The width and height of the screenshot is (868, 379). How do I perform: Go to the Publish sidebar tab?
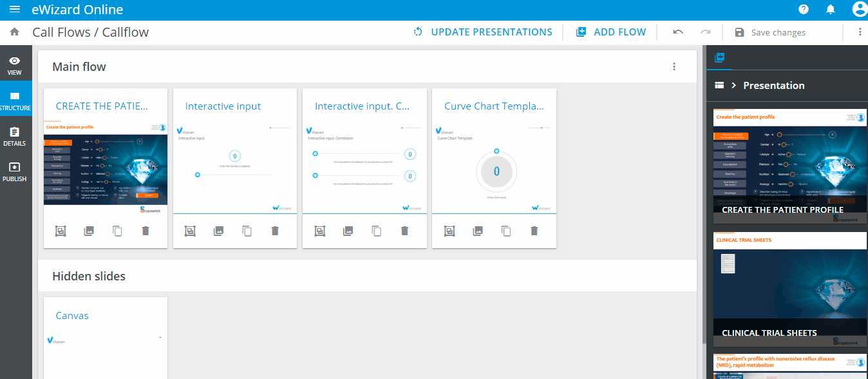pyautogui.click(x=15, y=171)
